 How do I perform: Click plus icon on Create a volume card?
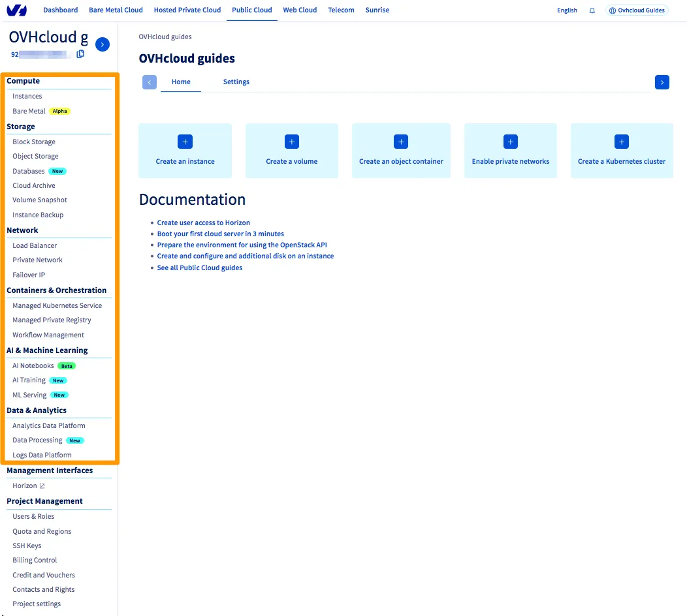pos(292,142)
